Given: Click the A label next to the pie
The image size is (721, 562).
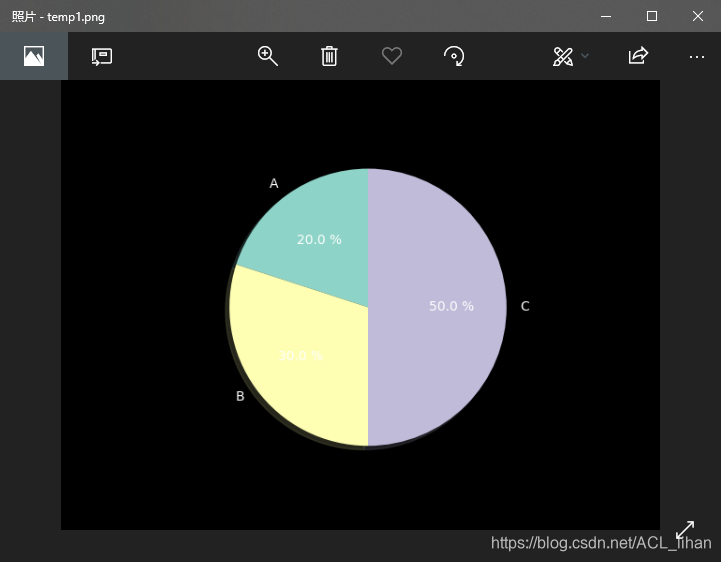Looking at the screenshot, I should point(274,184).
